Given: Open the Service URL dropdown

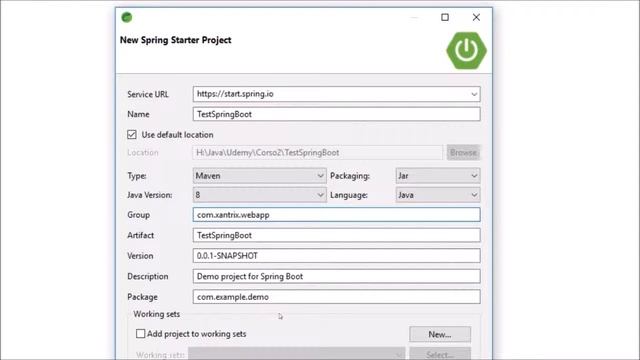Looking at the screenshot, I should [474, 94].
